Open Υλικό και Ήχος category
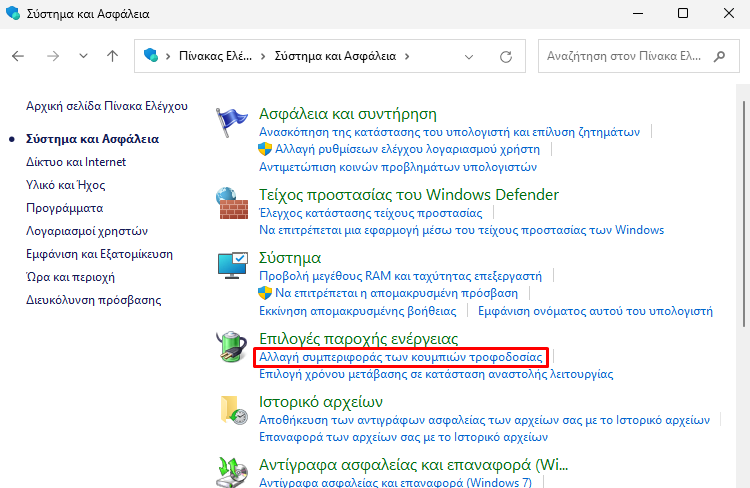The height and width of the screenshot is (488, 750). pyautogui.click(x=66, y=185)
